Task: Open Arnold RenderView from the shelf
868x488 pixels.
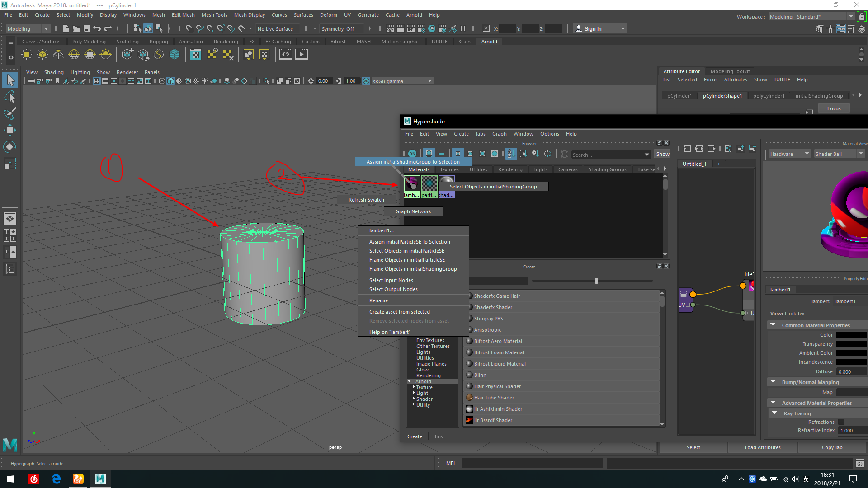Action: 285,54
